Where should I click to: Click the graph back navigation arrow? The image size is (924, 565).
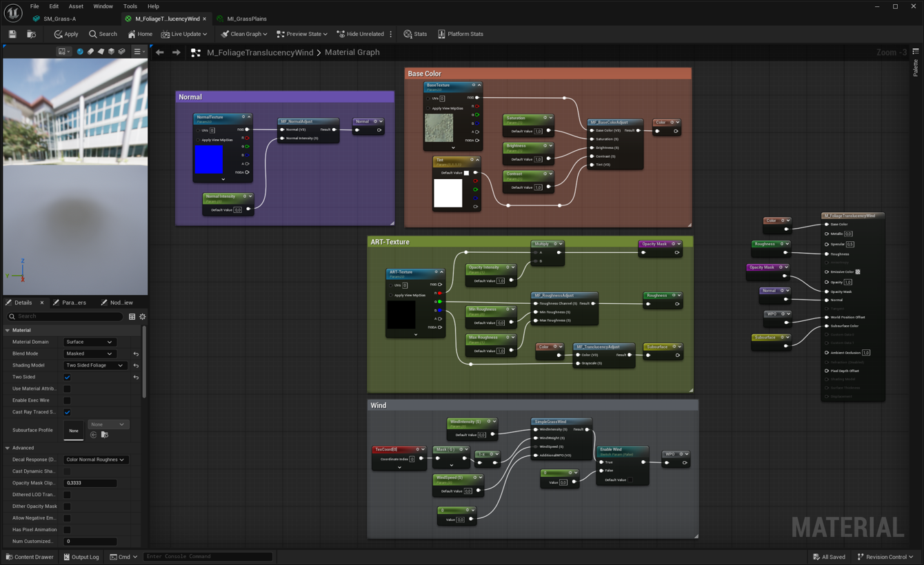pyautogui.click(x=160, y=52)
